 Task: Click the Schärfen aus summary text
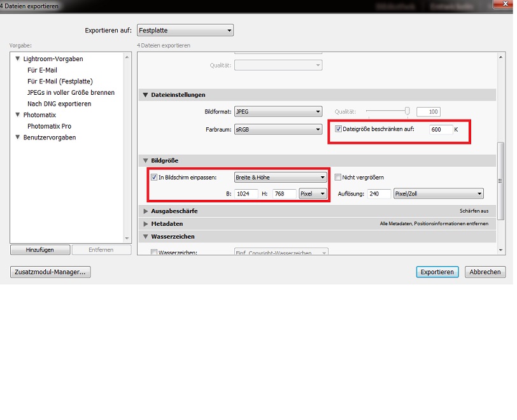point(474,211)
